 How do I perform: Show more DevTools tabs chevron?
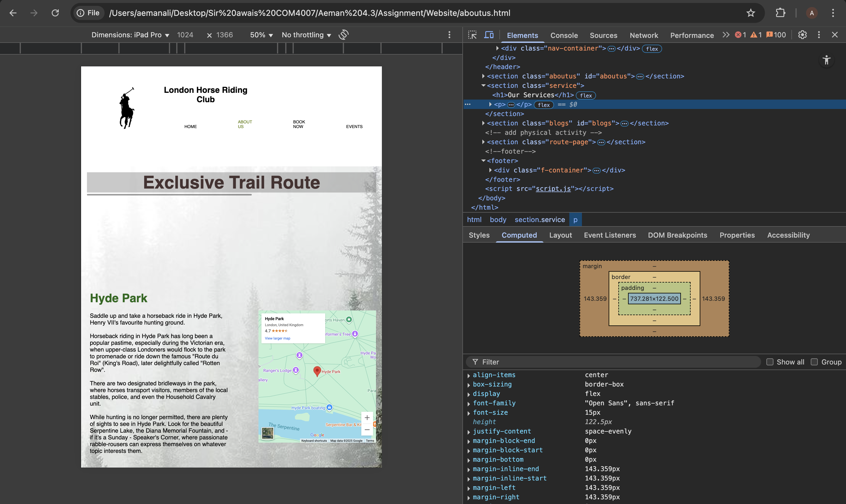[x=726, y=35]
